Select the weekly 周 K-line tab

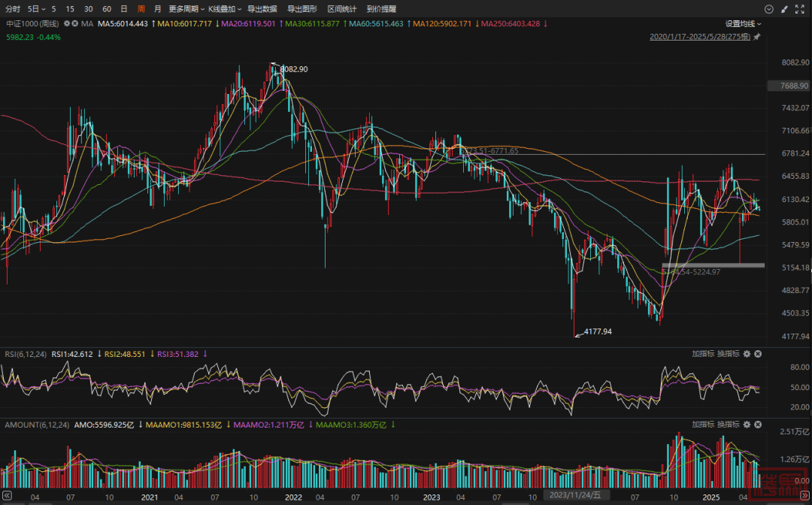tap(141, 9)
